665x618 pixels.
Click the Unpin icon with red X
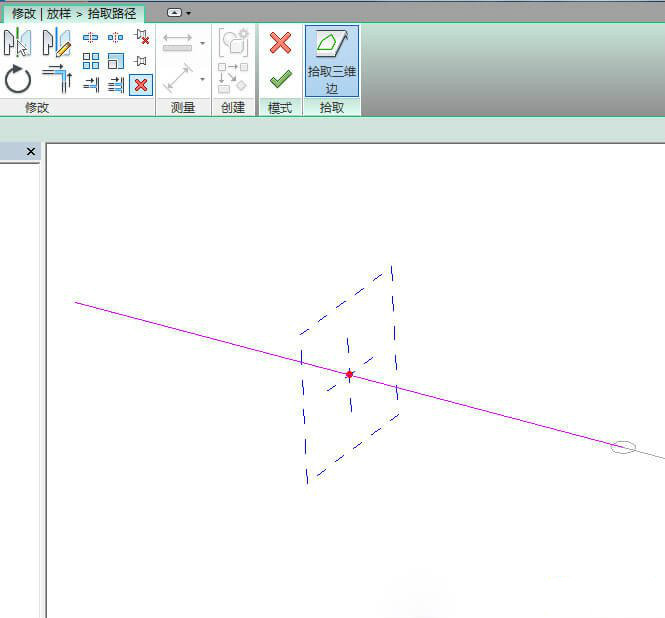tap(141, 37)
